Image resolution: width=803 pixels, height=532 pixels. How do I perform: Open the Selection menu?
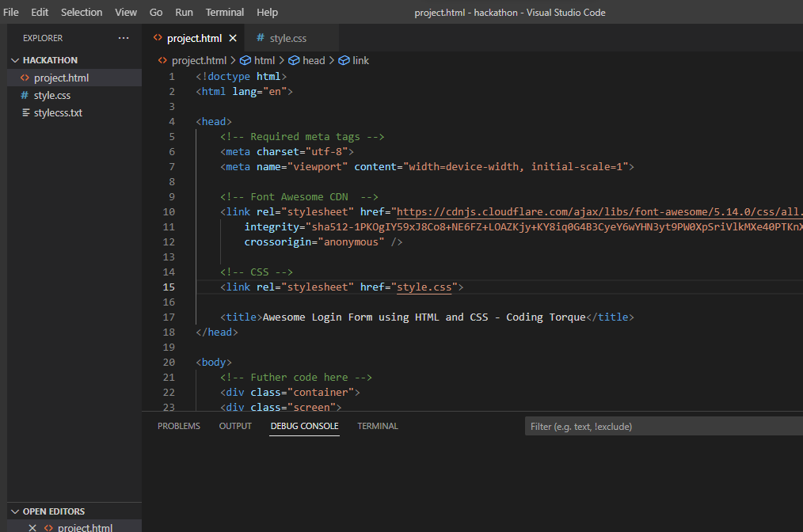click(x=82, y=13)
